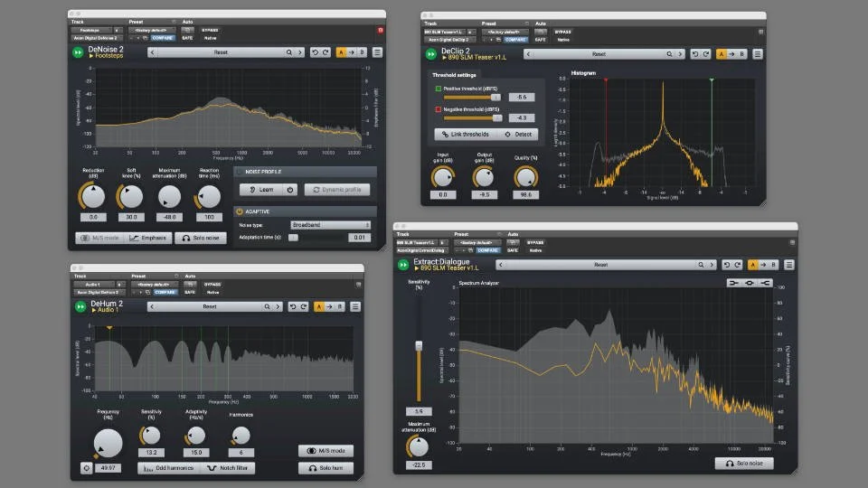Adjust Negative threshold slider handle

click(497, 117)
